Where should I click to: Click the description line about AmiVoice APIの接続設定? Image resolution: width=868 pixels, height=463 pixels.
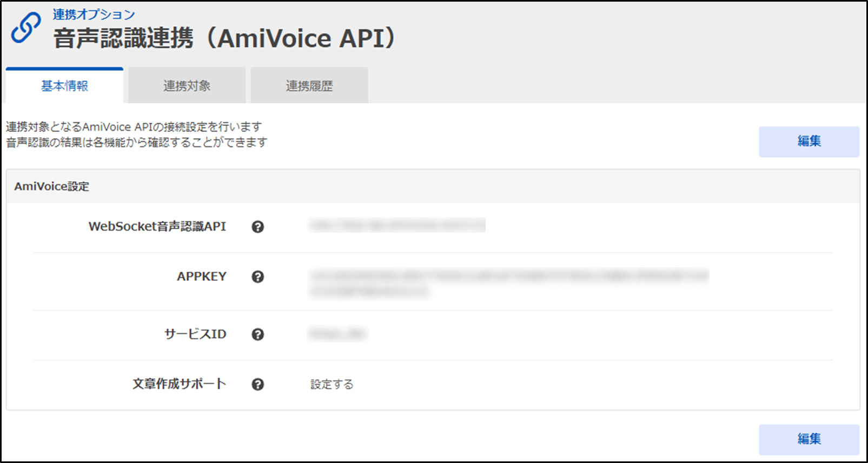pyautogui.click(x=134, y=127)
